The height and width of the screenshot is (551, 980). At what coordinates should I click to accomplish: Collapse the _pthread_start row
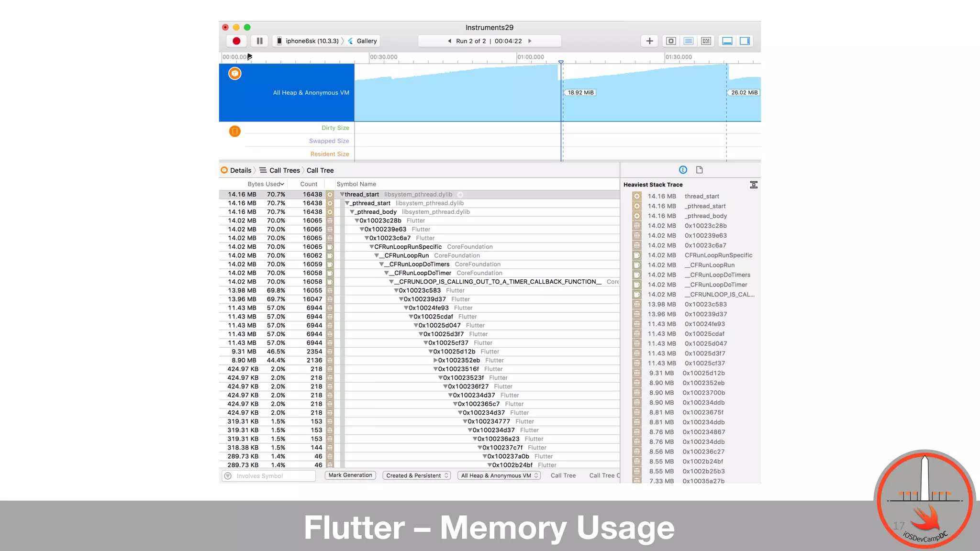click(347, 203)
